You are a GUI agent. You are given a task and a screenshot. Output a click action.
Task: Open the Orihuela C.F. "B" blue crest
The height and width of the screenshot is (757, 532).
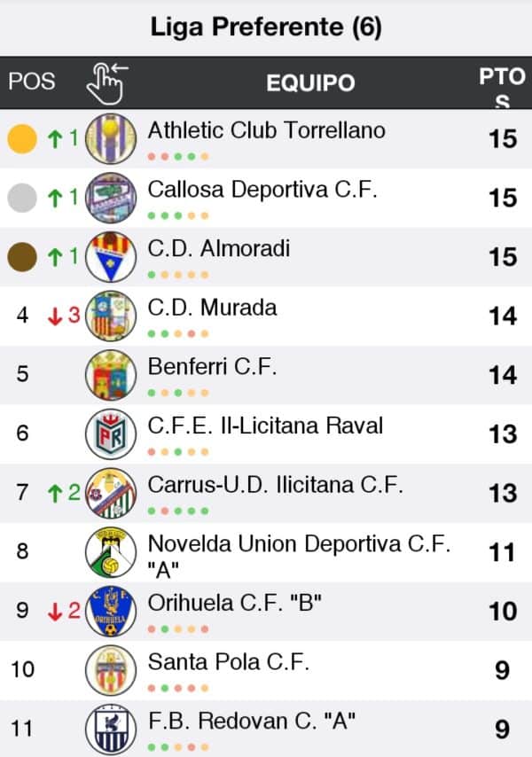pos(111,611)
